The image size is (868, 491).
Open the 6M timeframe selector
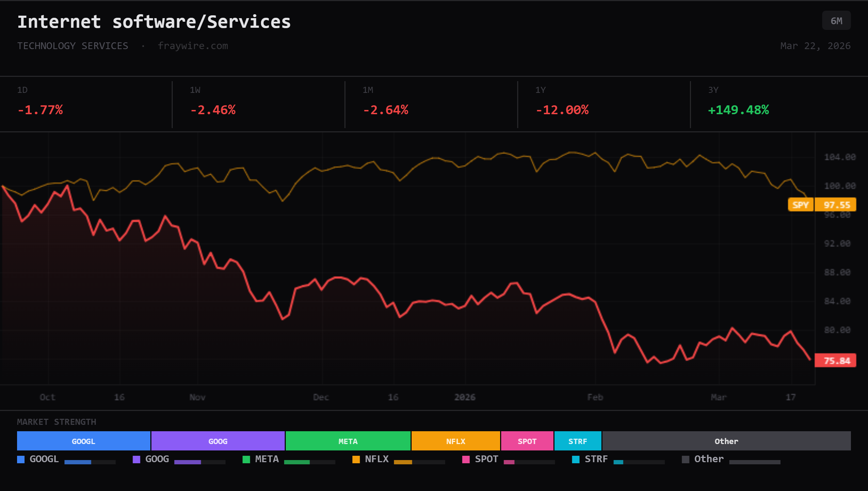836,20
